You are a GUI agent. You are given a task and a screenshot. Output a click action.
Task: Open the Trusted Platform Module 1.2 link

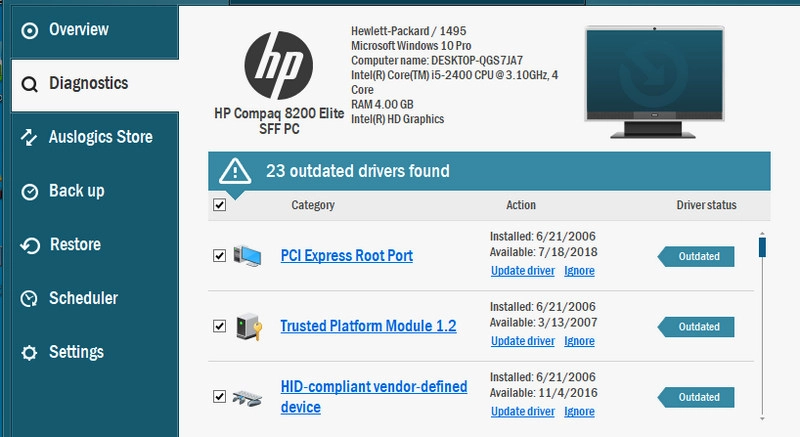coord(368,326)
